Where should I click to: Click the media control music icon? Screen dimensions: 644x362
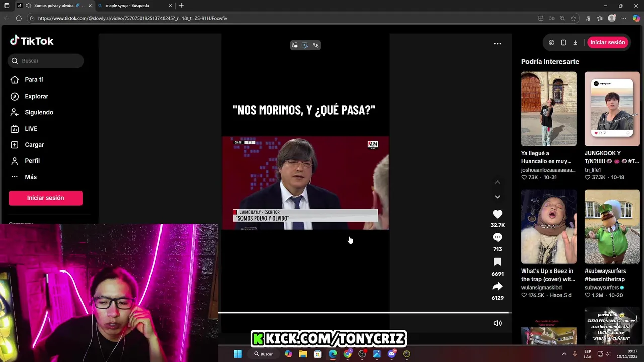point(588,18)
